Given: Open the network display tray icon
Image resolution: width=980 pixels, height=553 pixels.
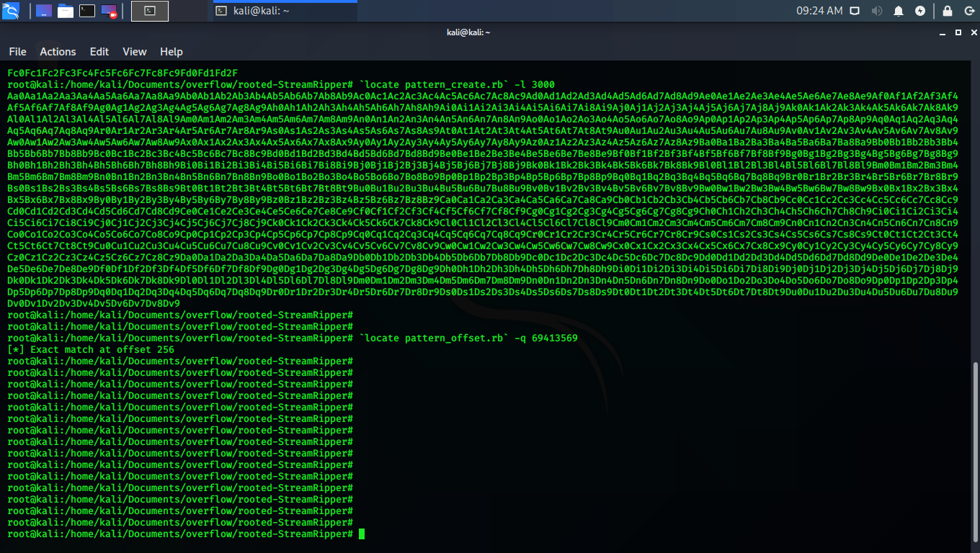Looking at the screenshot, I should pyautogui.click(x=855, y=11).
